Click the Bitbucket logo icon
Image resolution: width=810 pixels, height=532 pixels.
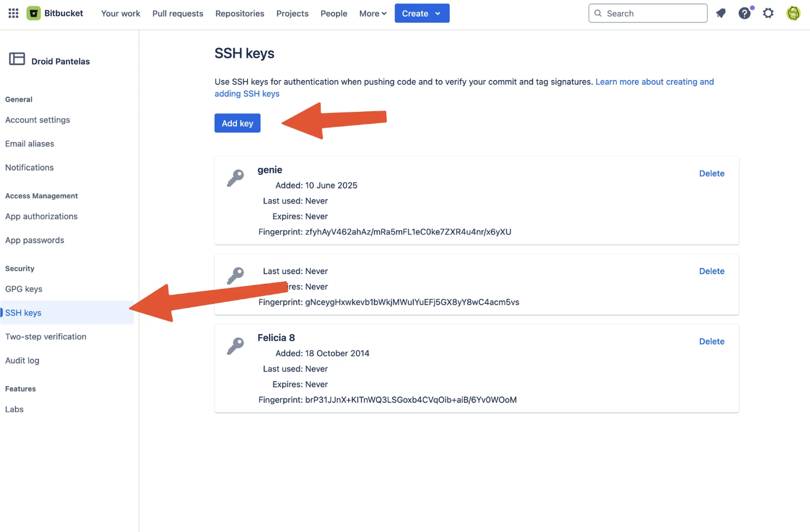click(x=34, y=13)
